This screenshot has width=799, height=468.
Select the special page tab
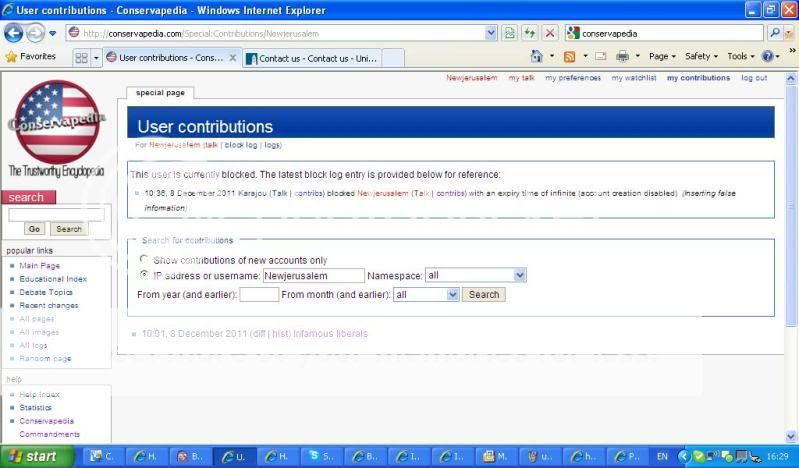point(161,93)
